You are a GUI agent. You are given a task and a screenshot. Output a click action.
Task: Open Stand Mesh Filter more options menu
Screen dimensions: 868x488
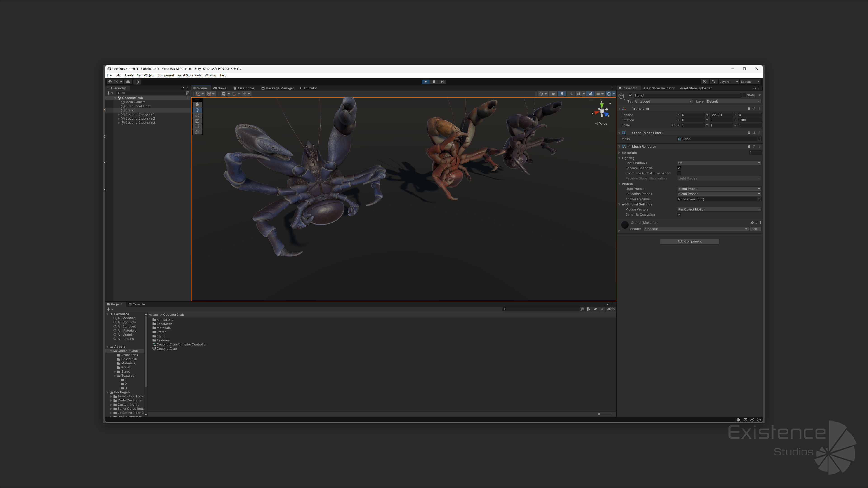click(759, 133)
